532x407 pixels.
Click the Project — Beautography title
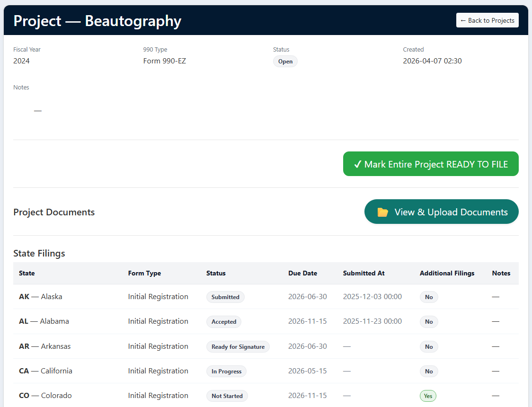(98, 21)
